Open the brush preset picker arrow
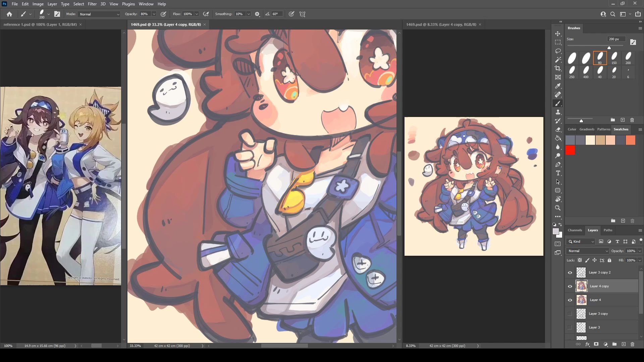 point(49,14)
